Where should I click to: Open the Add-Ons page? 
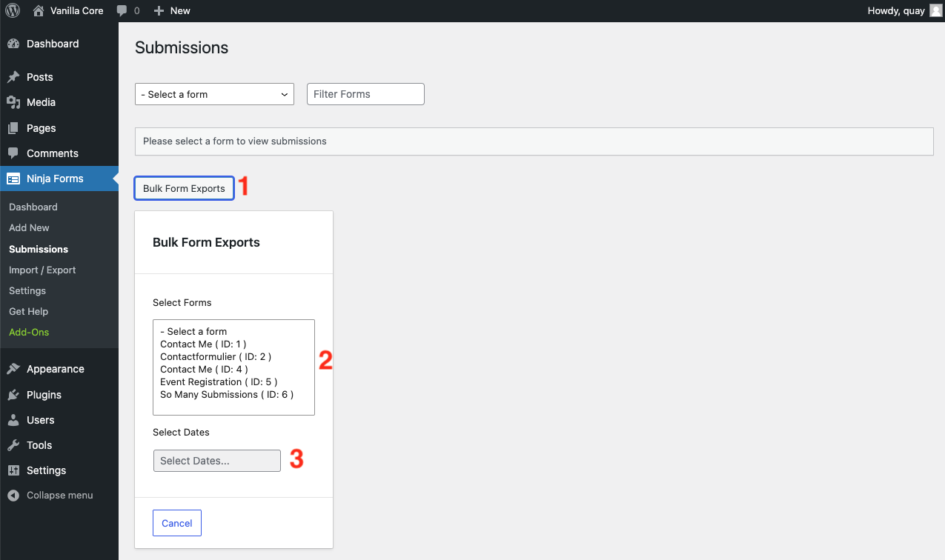click(29, 332)
